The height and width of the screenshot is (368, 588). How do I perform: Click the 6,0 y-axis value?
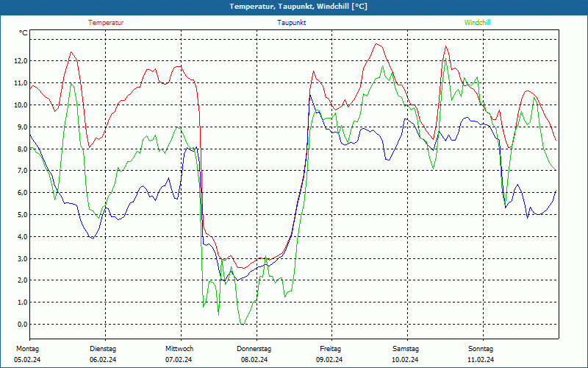pos(23,193)
